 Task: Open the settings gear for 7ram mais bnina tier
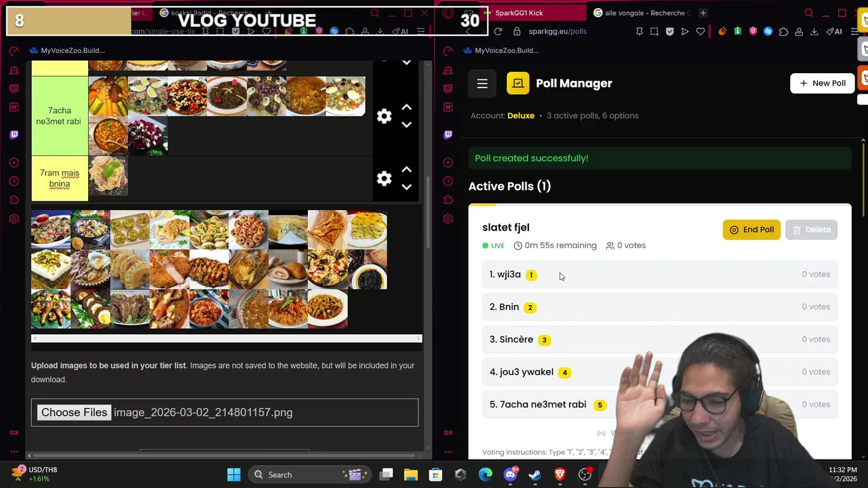(x=384, y=178)
